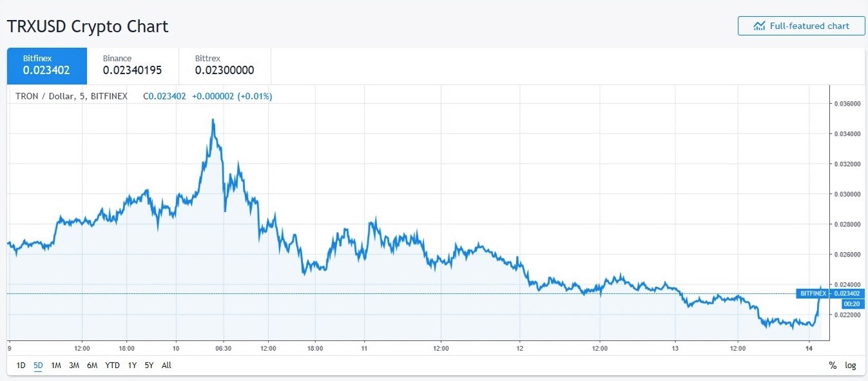Screen dimensions: 868x381
Task: Select the 5D time range
Action: [x=38, y=366]
